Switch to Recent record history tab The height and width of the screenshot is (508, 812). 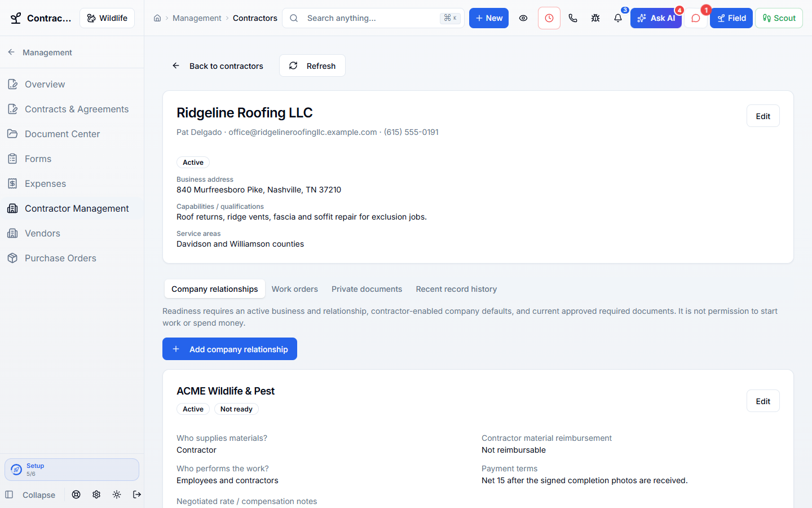[x=456, y=289]
